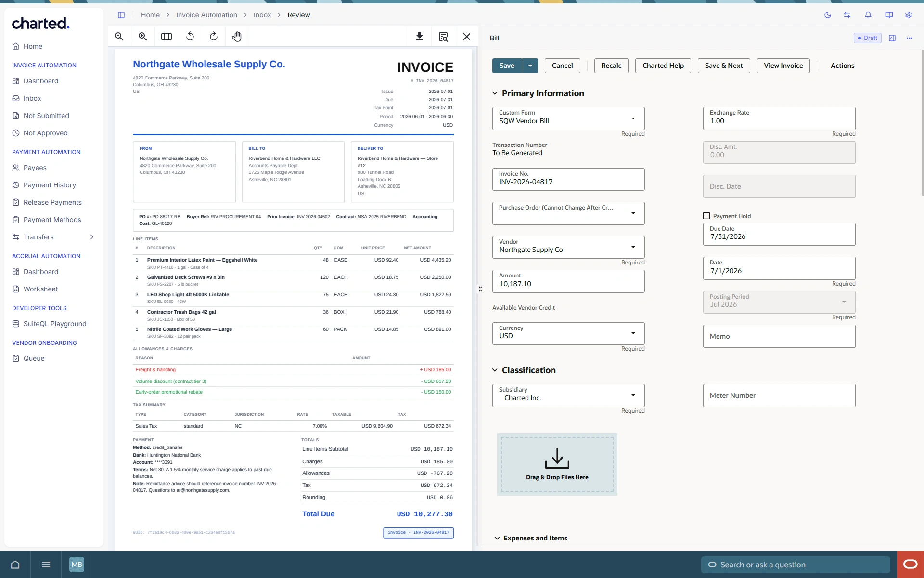924x578 pixels.
Task: Zoom in on the invoice document
Action: 143,37
